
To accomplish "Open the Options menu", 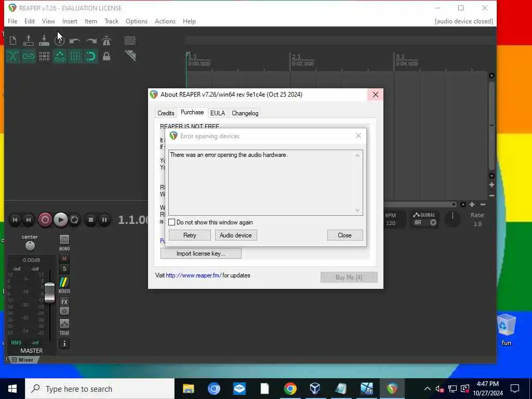I will pos(137,21).
